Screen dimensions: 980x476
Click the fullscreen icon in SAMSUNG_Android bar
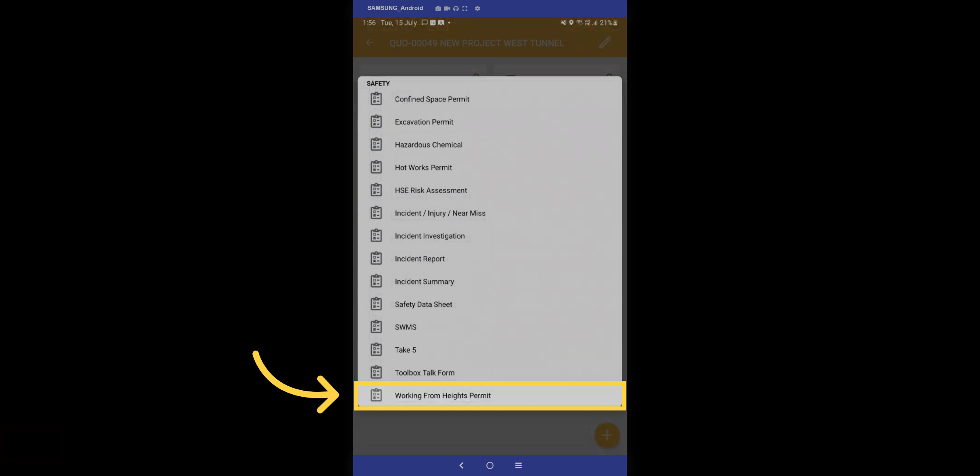point(465,9)
